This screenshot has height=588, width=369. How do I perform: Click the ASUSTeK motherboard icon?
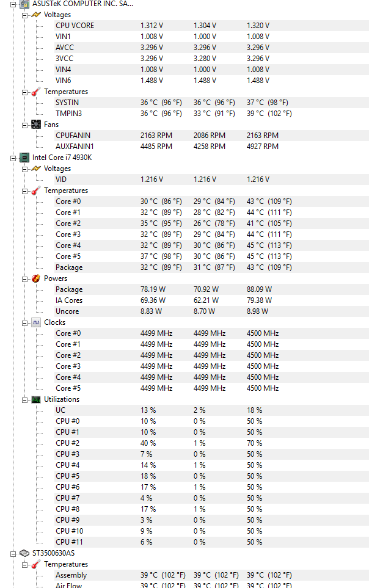coord(24,4)
